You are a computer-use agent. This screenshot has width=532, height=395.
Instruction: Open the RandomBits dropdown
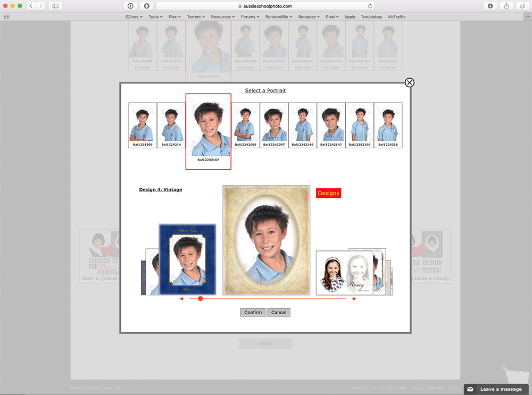279,16
